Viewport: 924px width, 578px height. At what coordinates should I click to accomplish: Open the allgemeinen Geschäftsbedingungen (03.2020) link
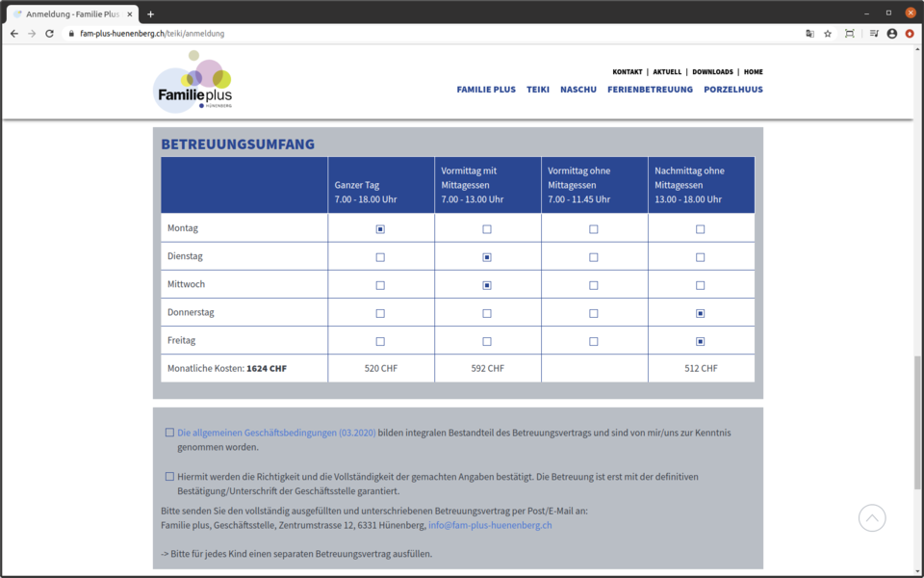(276, 433)
